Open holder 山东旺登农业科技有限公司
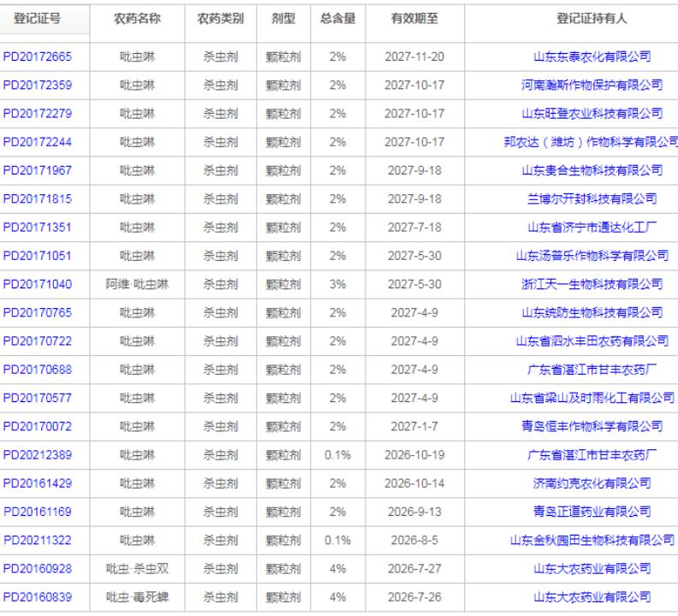The image size is (678, 616). click(592, 114)
